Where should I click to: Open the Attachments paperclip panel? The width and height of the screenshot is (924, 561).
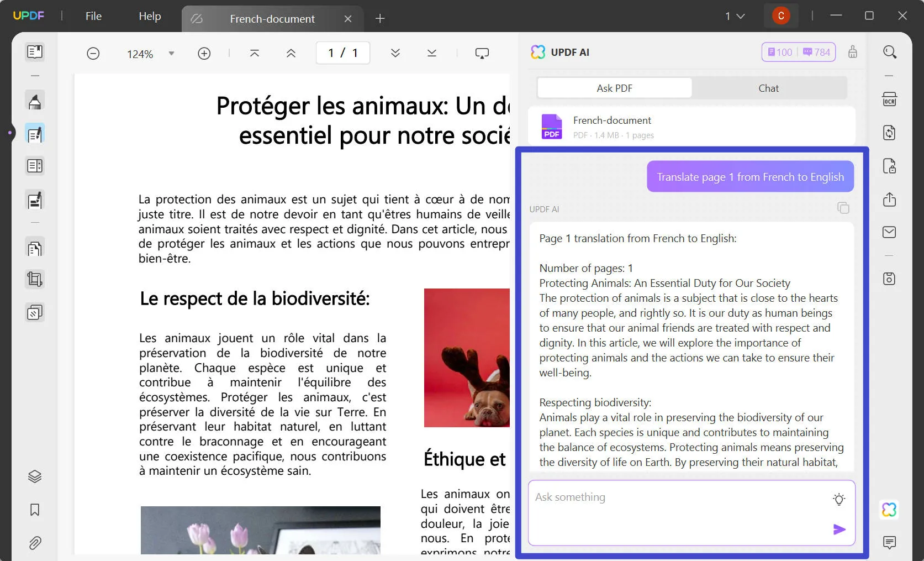click(x=35, y=543)
